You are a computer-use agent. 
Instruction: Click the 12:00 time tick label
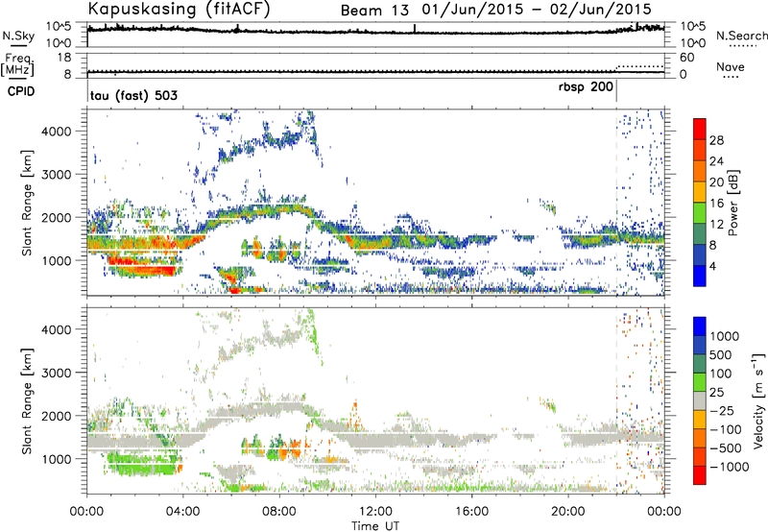pyautogui.click(x=375, y=512)
